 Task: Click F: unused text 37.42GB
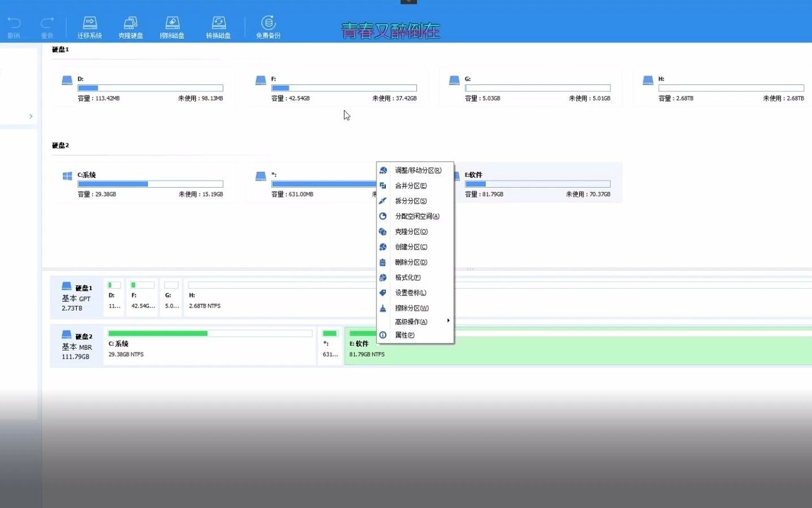[x=394, y=98]
